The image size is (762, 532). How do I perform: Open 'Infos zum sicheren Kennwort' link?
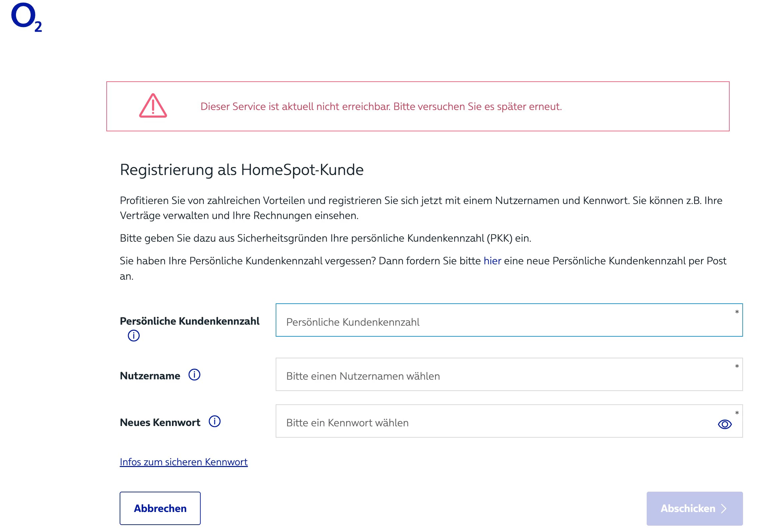tap(184, 462)
